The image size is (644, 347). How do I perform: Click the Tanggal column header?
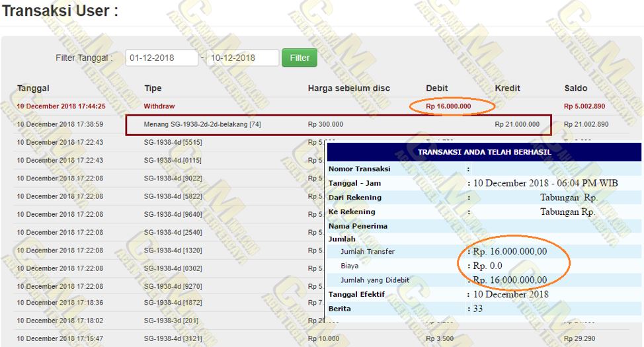click(x=33, y=89)
